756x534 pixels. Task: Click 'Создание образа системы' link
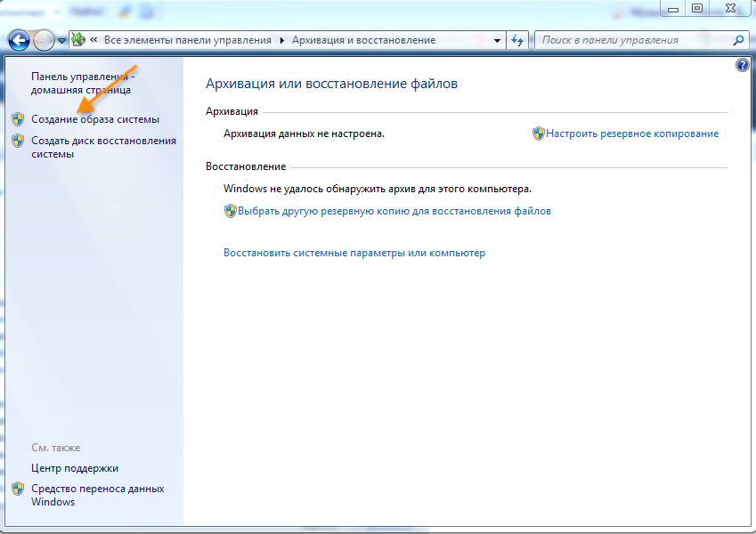coord(95,119)
